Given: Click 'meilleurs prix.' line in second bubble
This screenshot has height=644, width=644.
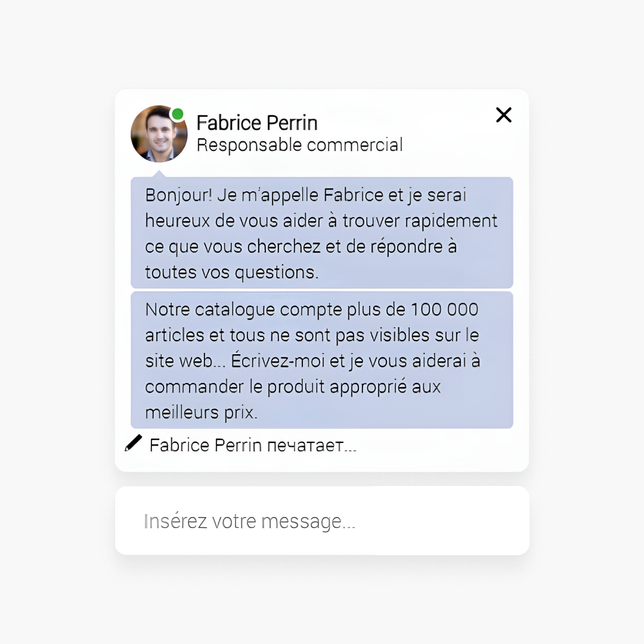Looking at the screenshot, I should click(x=202, y=413).
